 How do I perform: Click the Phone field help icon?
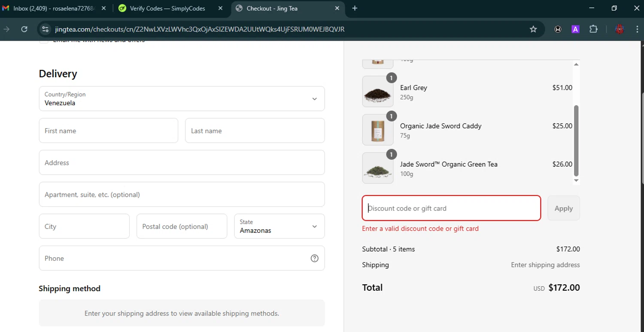coord(315,258)
